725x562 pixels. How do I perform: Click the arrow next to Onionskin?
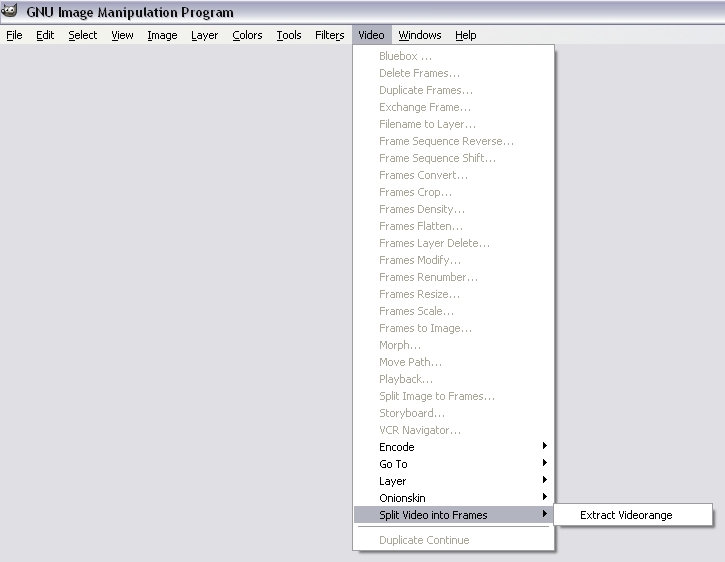pos(545,498)
